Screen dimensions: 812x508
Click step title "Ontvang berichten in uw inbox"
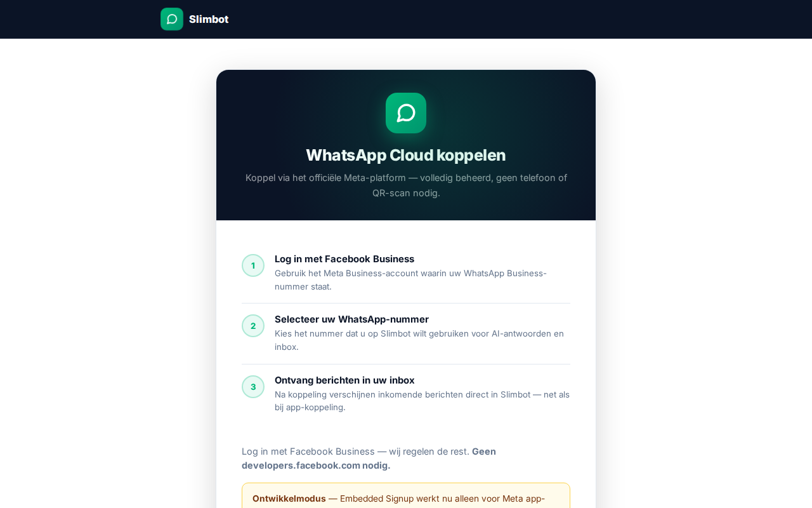point(344,380)
